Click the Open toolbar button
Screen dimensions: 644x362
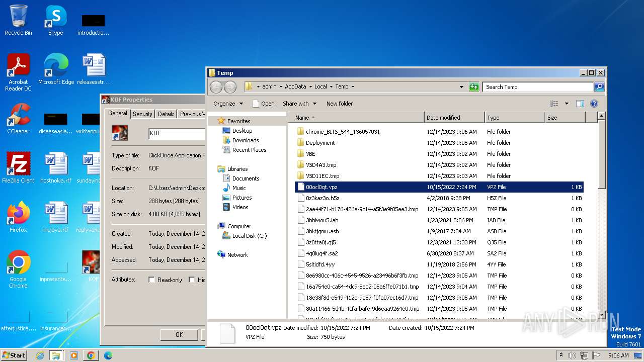[x=264, y=104]
